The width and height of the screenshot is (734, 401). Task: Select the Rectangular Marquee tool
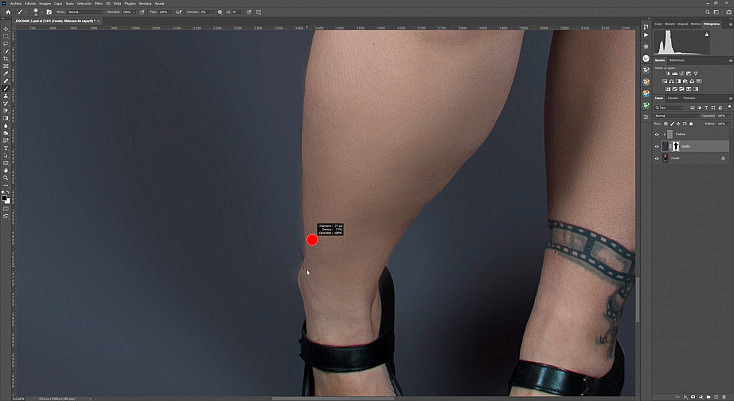(6, 36)
